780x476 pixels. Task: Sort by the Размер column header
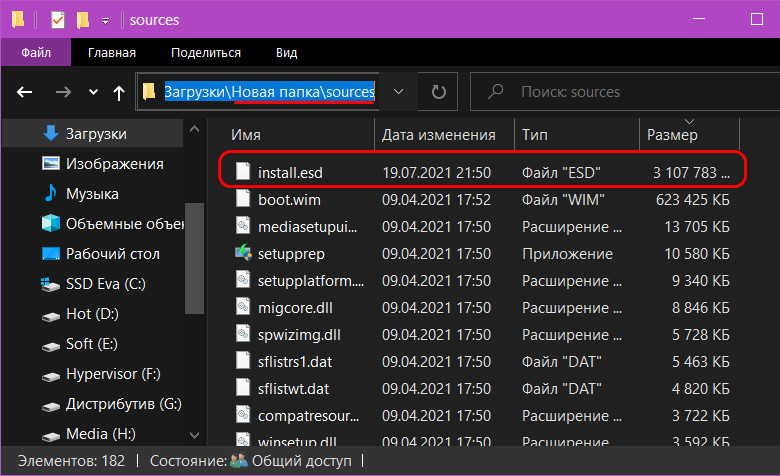coord(689,134)
